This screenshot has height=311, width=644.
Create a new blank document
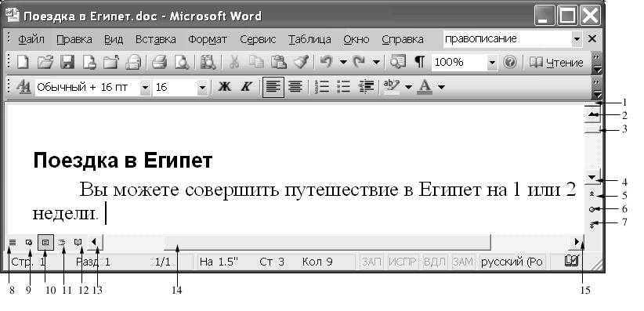click(x=22, y=63)
